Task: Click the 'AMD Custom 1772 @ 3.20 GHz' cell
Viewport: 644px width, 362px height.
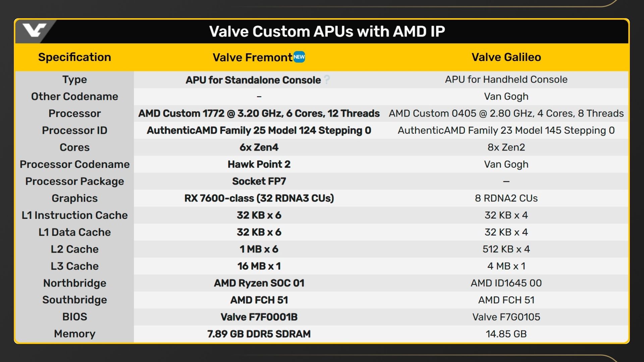Action: coord(259,114)
